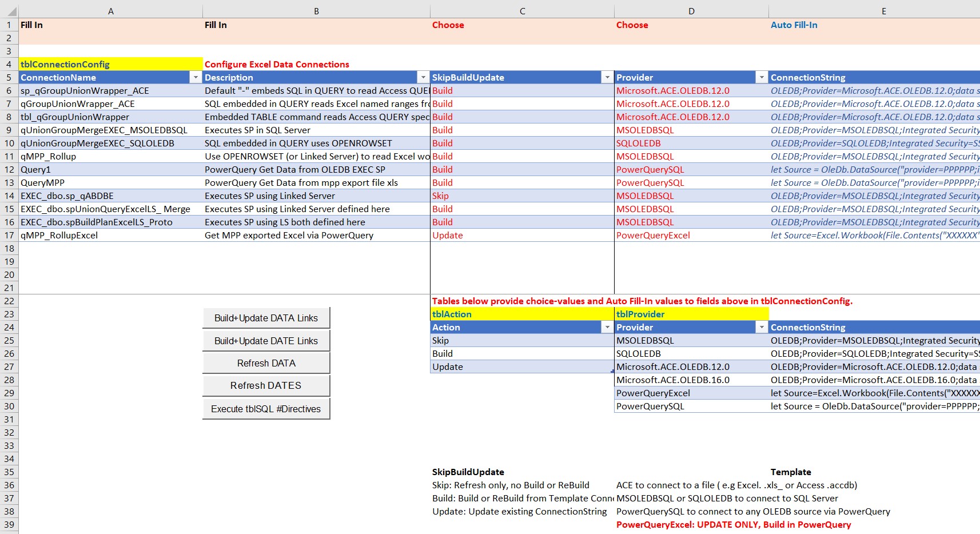Screen dimensions: 980x534
Task: Click the Build+Update DATA Links button
Action: (x=266, y=318)
